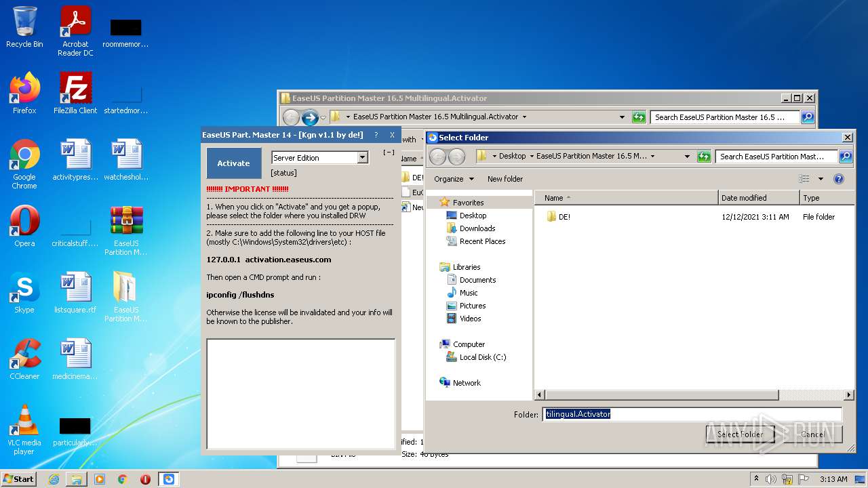Click New folder in Select Folder toolbar
Viewport: 868px width, 488px height.
coord(505,179)
